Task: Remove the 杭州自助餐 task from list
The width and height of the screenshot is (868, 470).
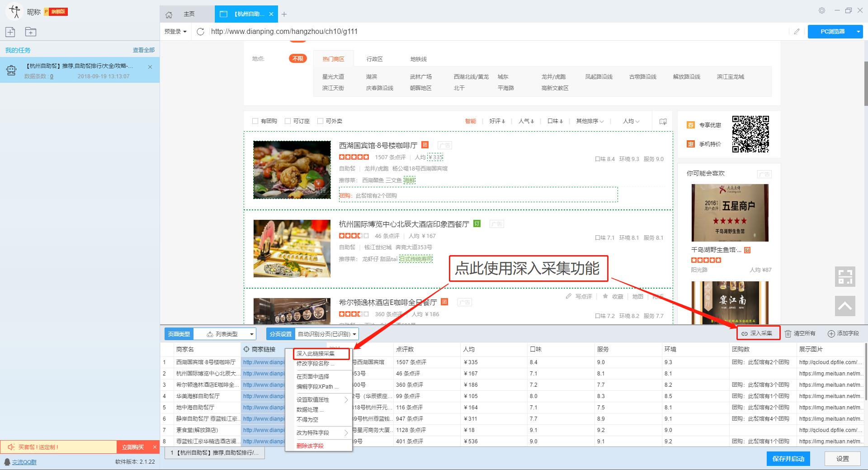Action: (x=150, y=66)
